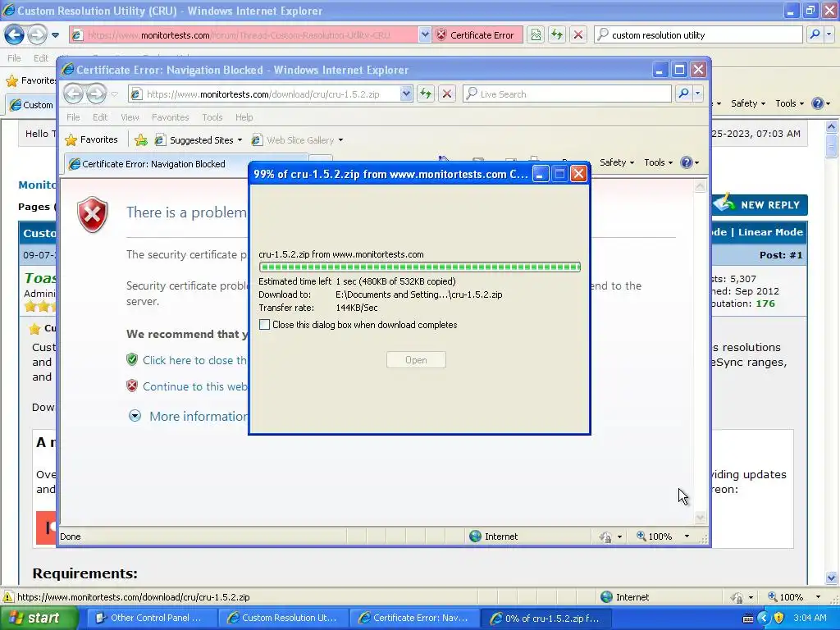The width and height of the screenshot is (840, 630).
Task: Click Refresh icon in outer IE address bar
Action: pos(557,34)
